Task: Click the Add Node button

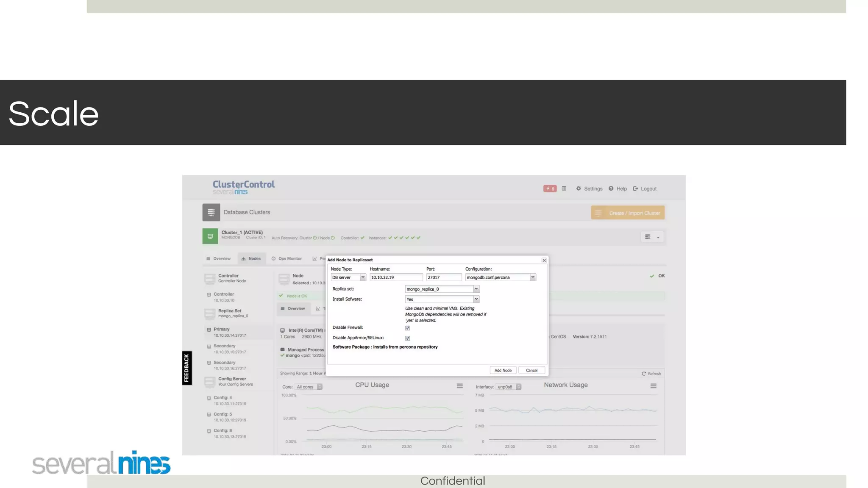Action: click(503, 370)
